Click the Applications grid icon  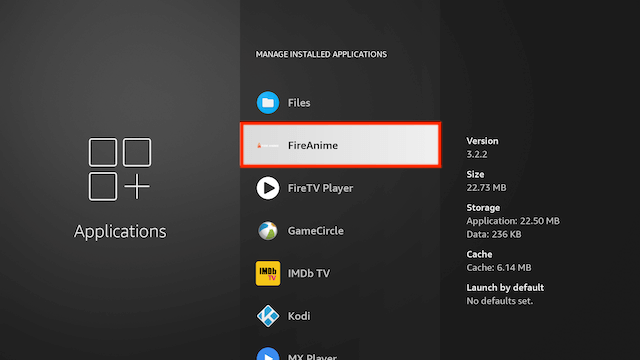(120, 169)
